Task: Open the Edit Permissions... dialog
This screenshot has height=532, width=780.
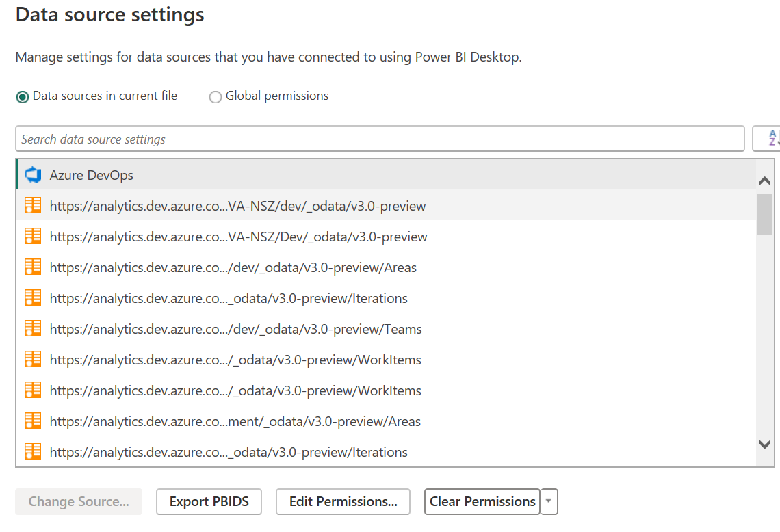Action: [x=343, y=501]
